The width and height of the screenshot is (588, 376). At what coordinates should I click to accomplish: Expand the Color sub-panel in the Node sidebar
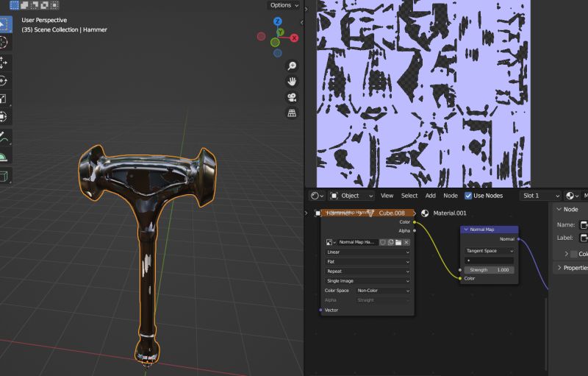click(566, 254)
